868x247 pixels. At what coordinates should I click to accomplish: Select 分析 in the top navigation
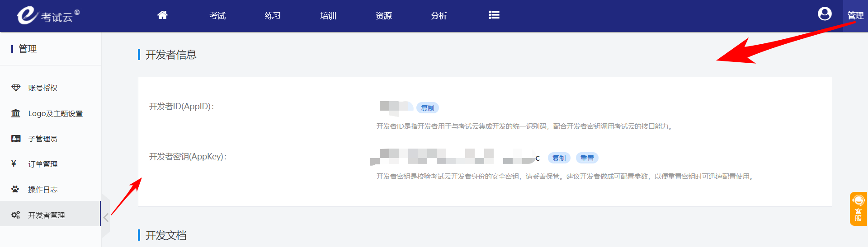click(439, 16)
